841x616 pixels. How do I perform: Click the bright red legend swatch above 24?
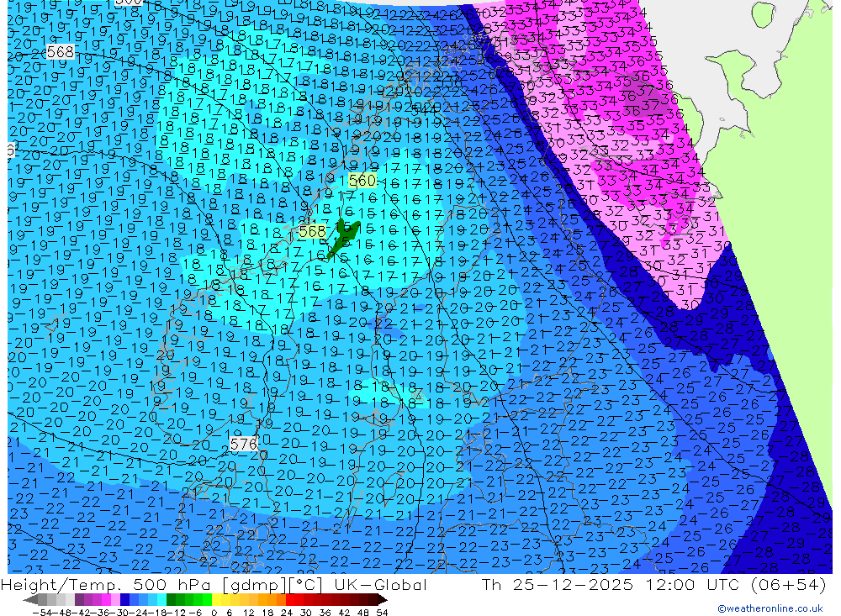(290, 600)
